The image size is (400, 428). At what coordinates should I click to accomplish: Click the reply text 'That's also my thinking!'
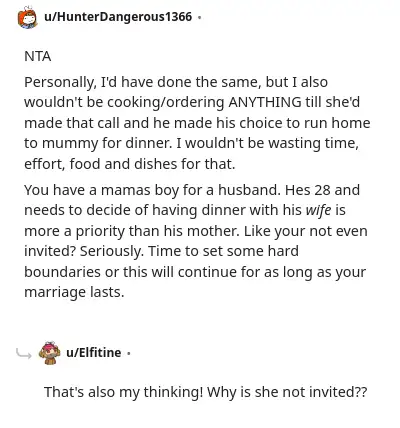coord(123,392)
